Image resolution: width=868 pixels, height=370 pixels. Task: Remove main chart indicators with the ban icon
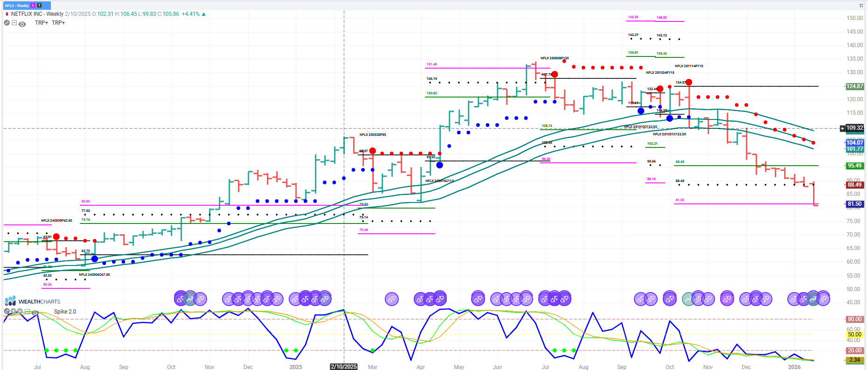[7, 23]
